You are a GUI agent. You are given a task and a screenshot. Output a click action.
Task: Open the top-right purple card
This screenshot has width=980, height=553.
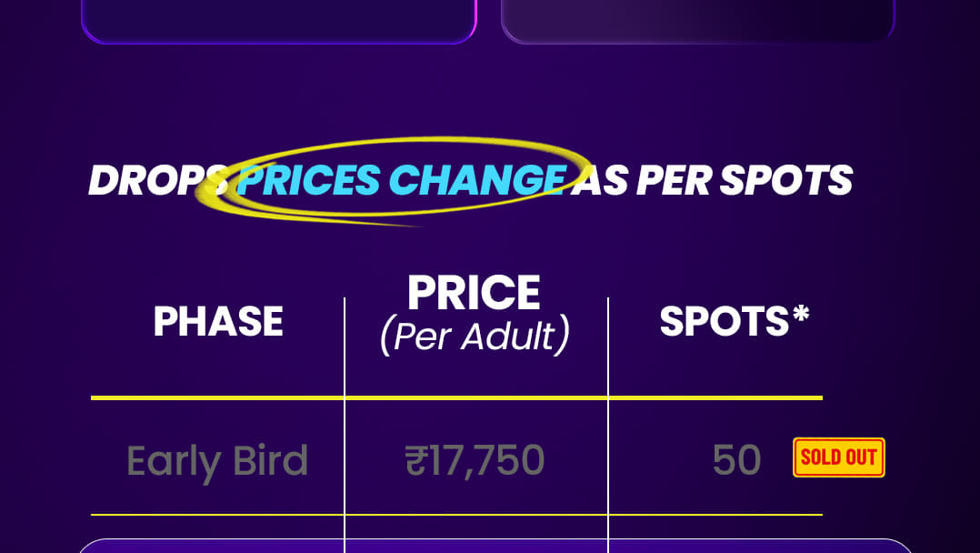[697, 20]
